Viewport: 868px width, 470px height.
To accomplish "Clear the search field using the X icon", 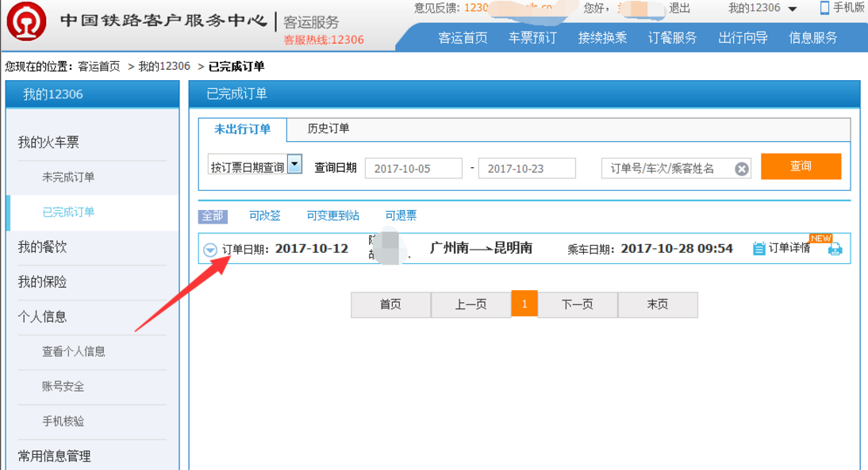I will click(x=738, y=167).
